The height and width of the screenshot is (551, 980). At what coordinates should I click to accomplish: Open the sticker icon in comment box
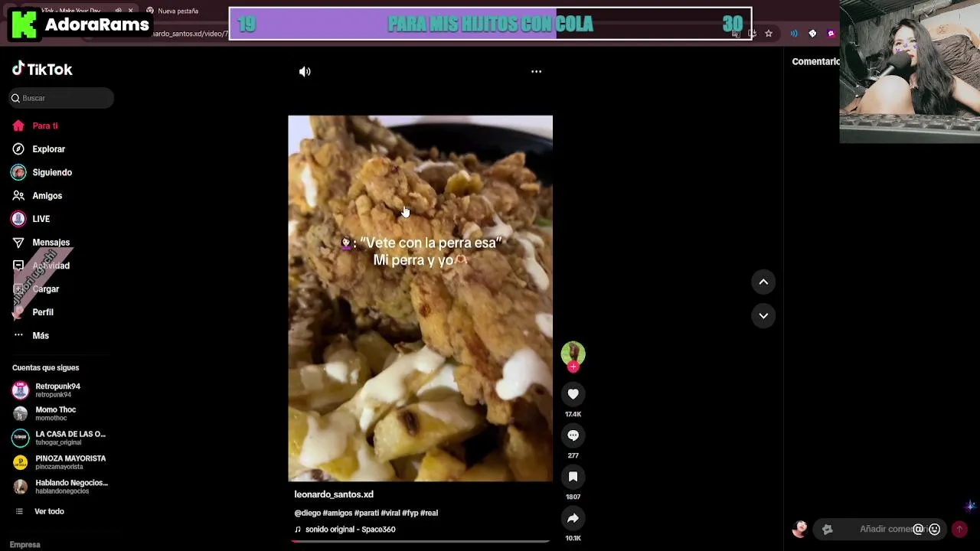coord(827,529)
